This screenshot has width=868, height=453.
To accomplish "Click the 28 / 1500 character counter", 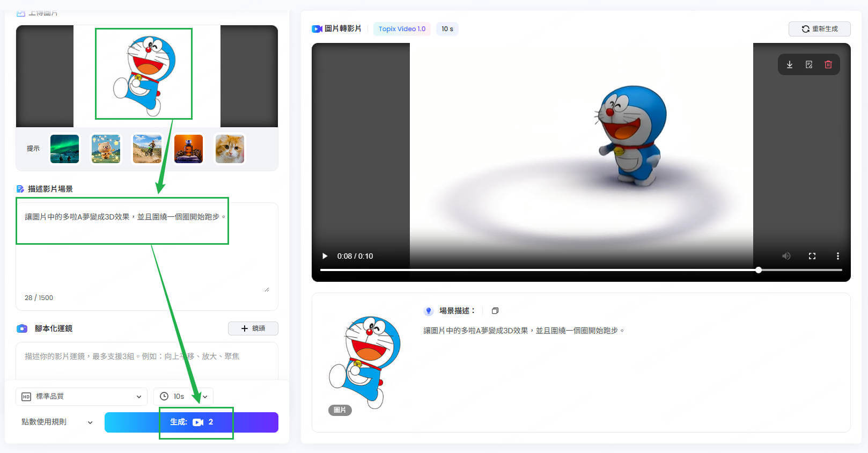I will (x=39, y=298).
